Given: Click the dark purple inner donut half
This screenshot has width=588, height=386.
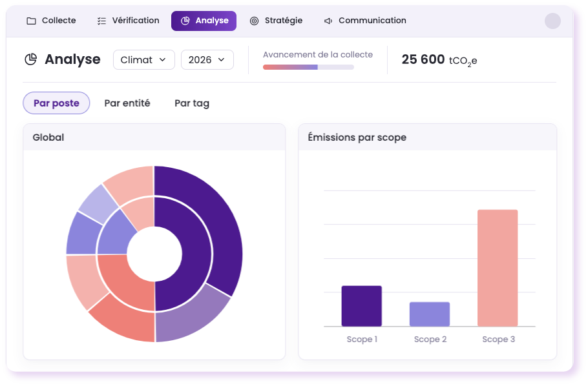Looking at the screenshot, I should coord(195,255).
